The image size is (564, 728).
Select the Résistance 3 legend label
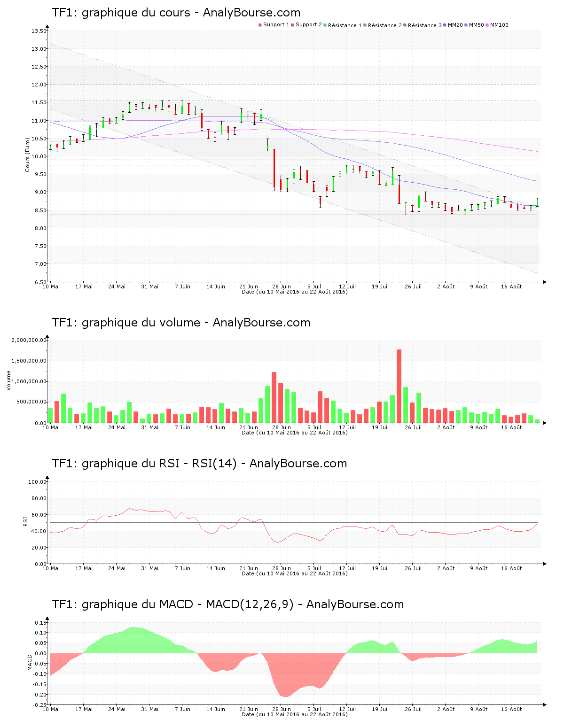tap(425, 25)
